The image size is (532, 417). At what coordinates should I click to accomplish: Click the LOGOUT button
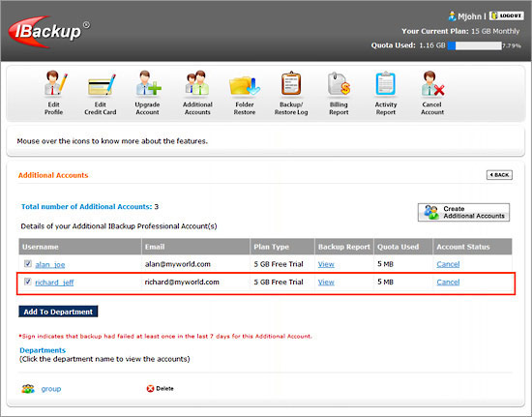[x=507, y=15]
